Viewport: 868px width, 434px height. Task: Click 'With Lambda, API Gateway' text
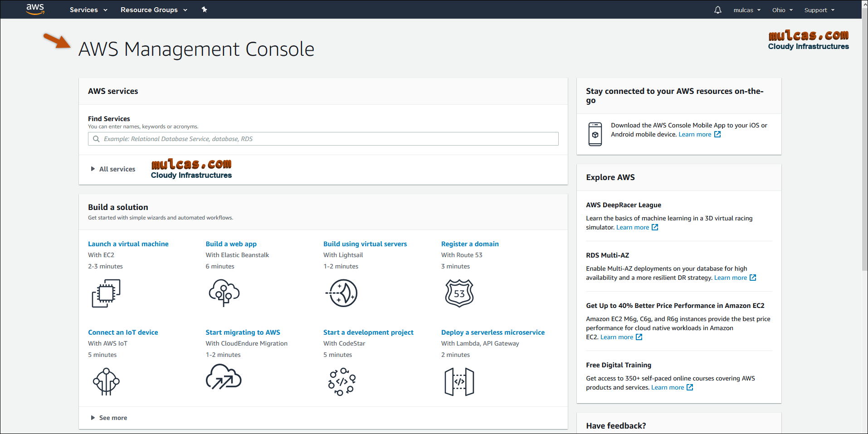(480, 343)
